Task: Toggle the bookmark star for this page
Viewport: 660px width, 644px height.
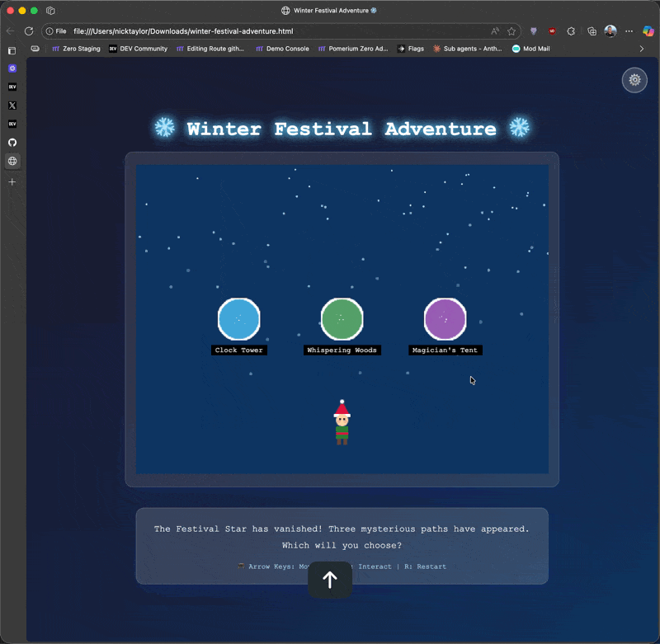Action: [x=511, y=31]
